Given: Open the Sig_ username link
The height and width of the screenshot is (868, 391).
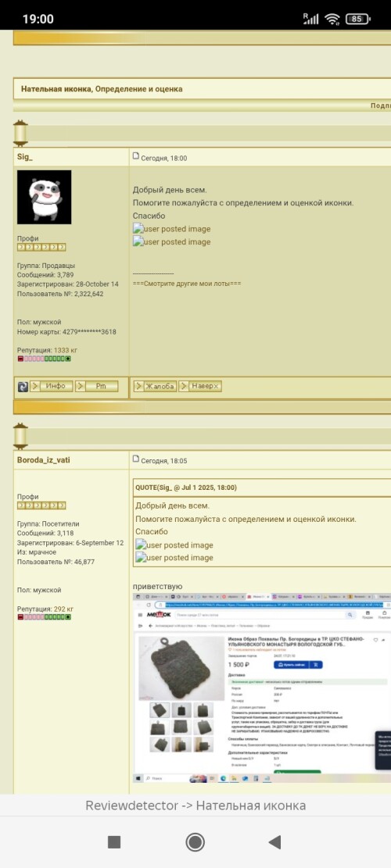Looking at the screenshot, I should pyautogui.click(x=25, y=157).
